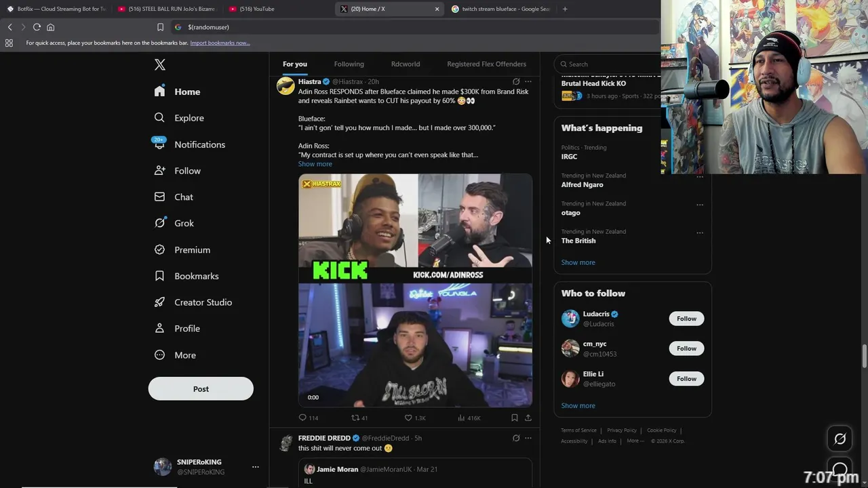868x488 pixels.
Task: Click the page vertical scrollbar thumb
Action: click(x=864, y=356)
